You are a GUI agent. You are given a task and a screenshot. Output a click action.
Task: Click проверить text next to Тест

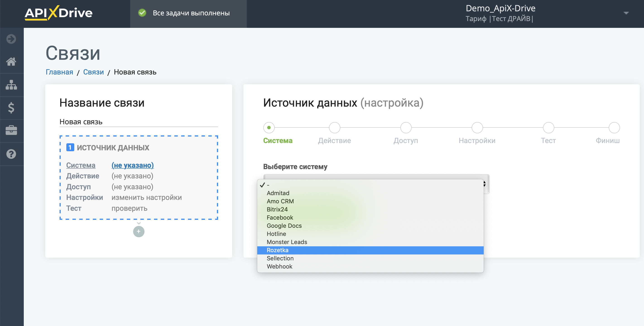click(x=129, y=208)
